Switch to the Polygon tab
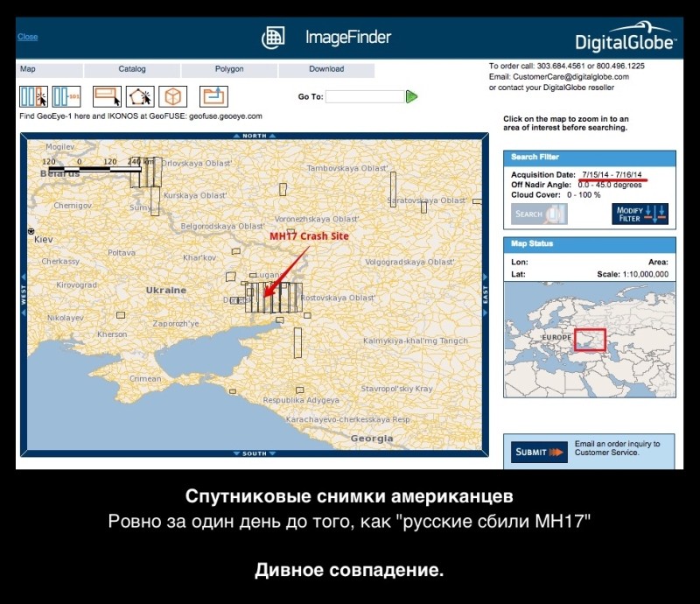 (x=229, y=69)
